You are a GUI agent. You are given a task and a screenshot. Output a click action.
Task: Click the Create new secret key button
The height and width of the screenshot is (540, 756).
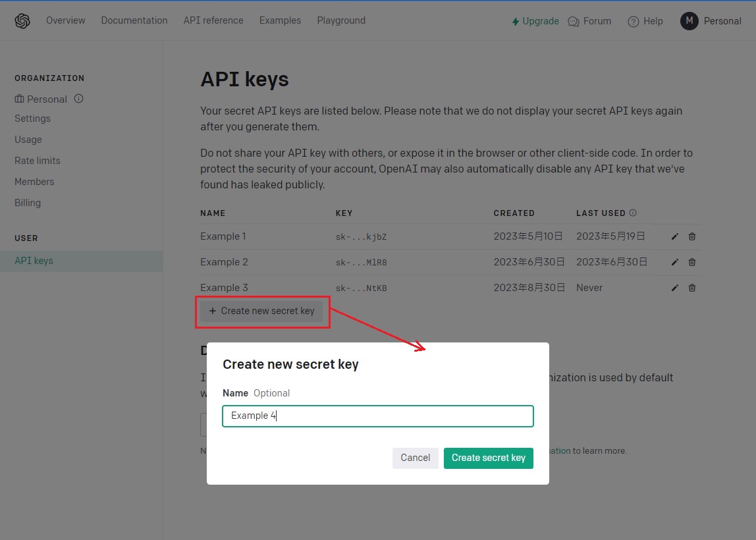(261, 311)
